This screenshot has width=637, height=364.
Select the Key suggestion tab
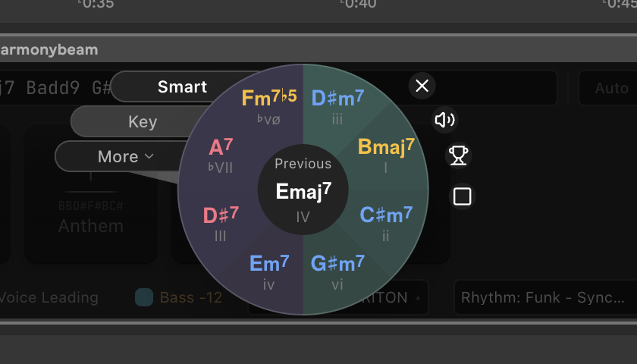pyautogui.click(x=143, y=121)
